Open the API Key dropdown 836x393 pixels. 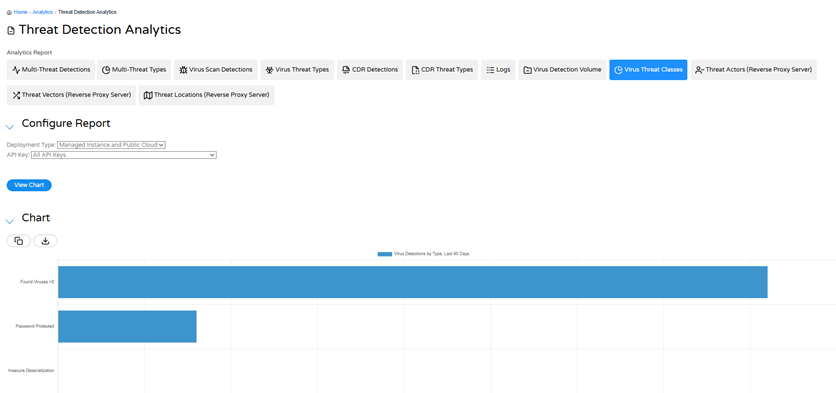click(x=124, y=155)
